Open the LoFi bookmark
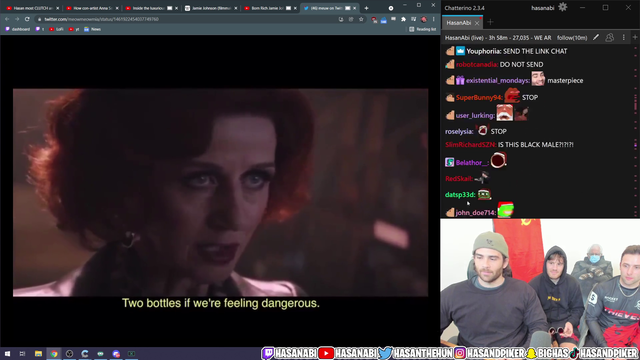Screen dimensions: 640x360 pyautogui.click(x=56, y=29)
